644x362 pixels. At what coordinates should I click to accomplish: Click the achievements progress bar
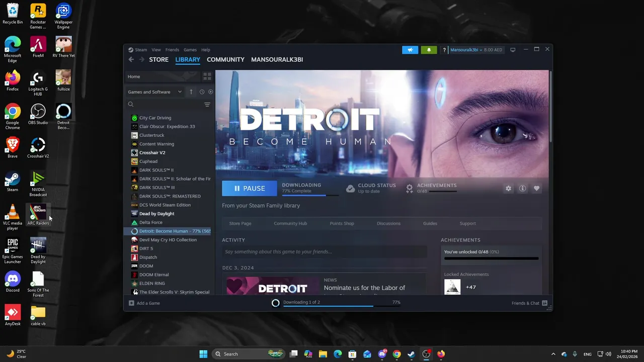point(491,258)
